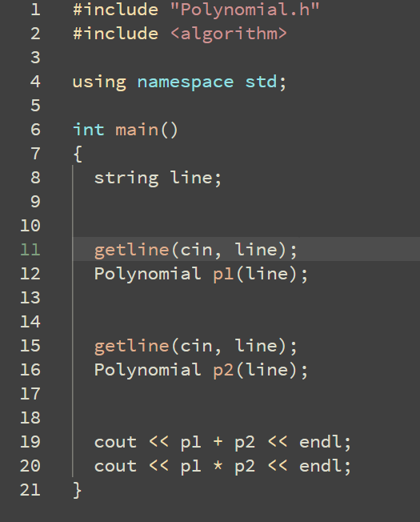Click the plus operator between p1 and p2
420x522 pixels.
[218, 441]
